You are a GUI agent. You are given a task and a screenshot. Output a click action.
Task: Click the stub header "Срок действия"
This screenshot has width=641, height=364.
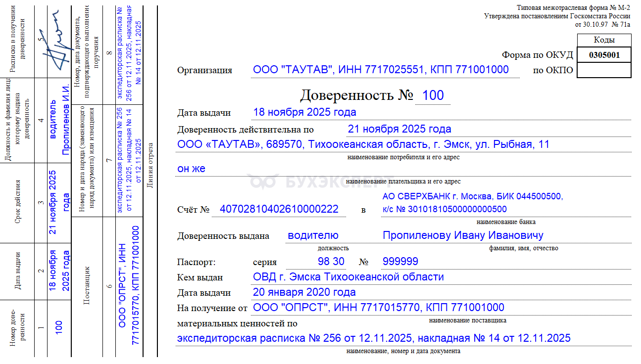point(18,202)
